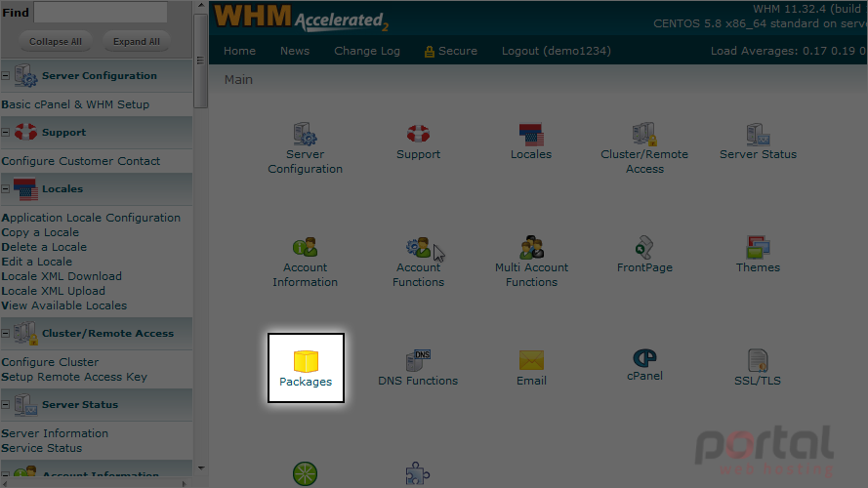This screenshot has width=868, height=488.
Task: Open Service Status link
Action: coord(42,448)
